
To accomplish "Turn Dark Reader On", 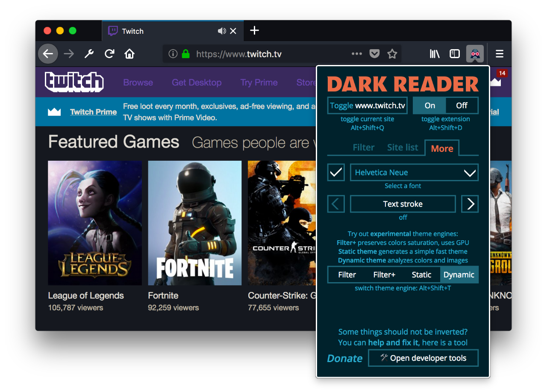I will pos(429,106).
